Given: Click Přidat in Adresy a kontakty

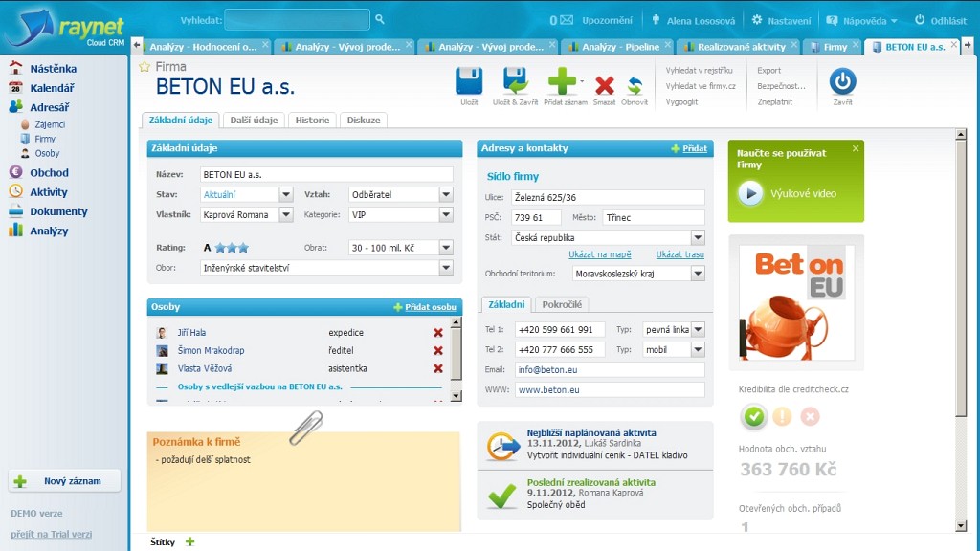Looking at the screenshot, I should pos(695,148).
